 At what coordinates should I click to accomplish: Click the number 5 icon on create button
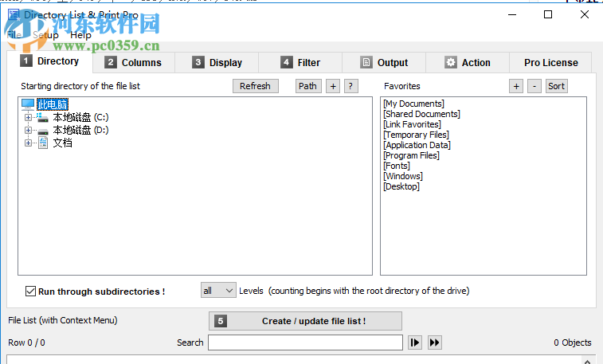pos(221,321)
